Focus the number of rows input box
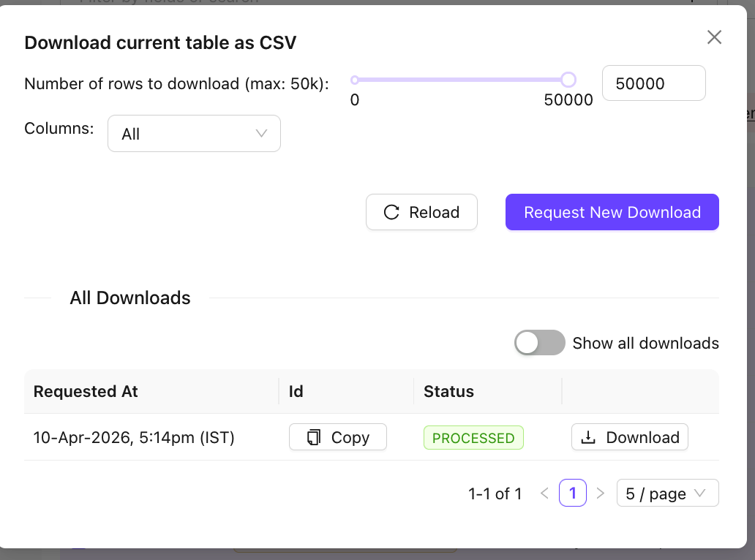This screenshot has width=755, height=560. click(653, 83)
